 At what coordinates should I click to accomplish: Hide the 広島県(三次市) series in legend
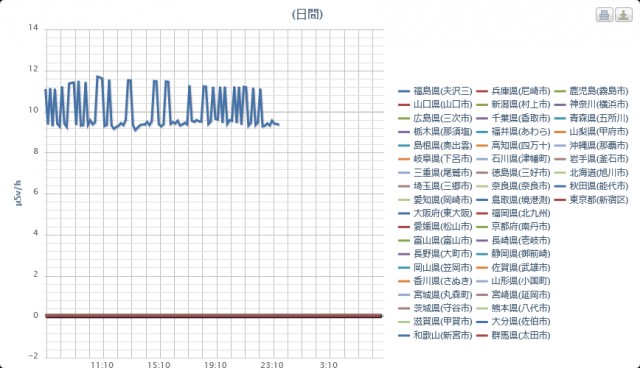(x=435, y=118)
